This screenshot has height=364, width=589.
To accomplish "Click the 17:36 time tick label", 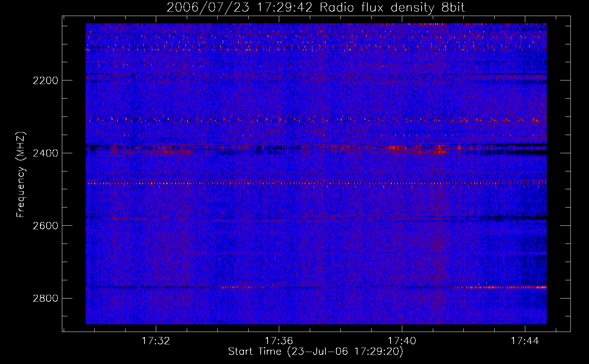I will 279,341.
